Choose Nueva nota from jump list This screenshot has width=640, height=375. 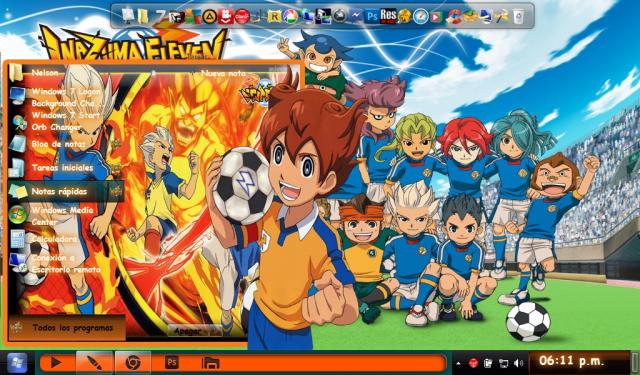click(x=223, y=73)
